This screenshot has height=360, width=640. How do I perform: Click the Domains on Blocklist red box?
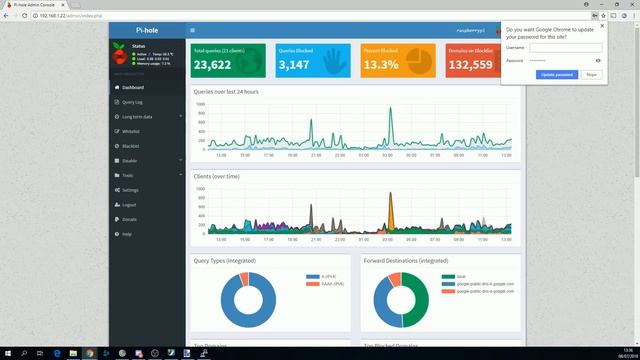pos(473,60)
